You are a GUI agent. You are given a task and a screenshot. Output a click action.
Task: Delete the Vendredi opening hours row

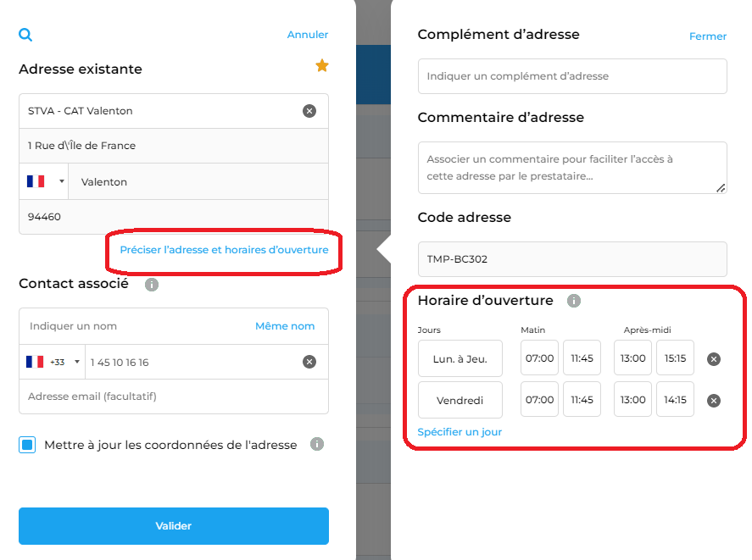(x=714, y=401)
